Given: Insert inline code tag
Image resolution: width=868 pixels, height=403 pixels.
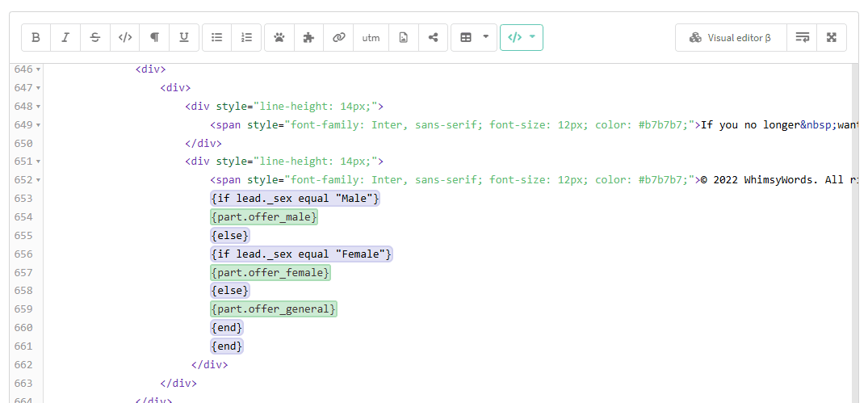Looking at the screenshot, I should point(125,38).
